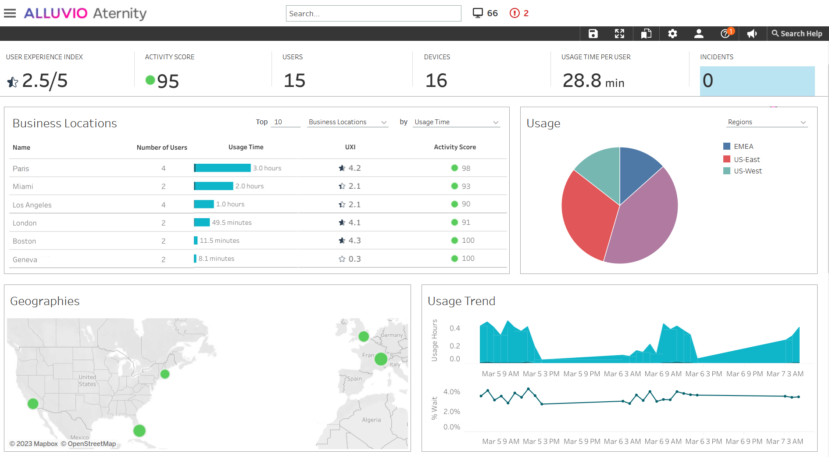Open the red alerts indicator

point(514,13)
